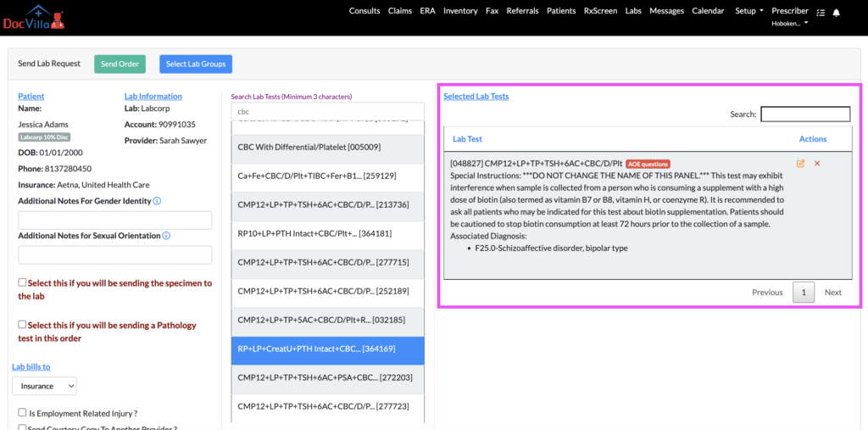The image size is (868, 430).
Task: Click the Select Lab Groups button
Action: pyautogui.click(x=195, y=64)
